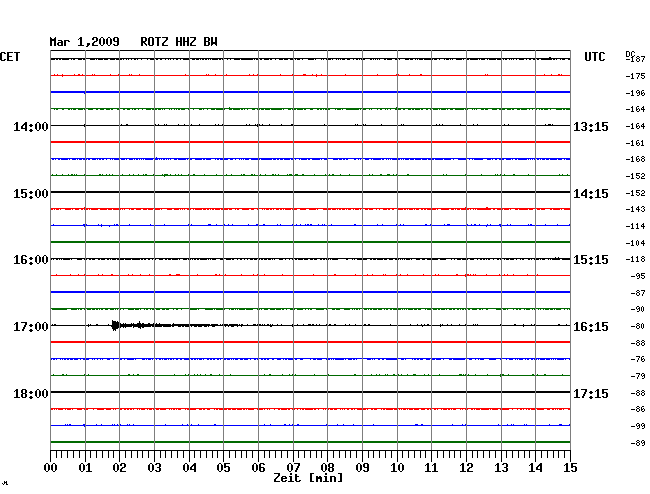Click minute tick label "14"

(535, 467)
